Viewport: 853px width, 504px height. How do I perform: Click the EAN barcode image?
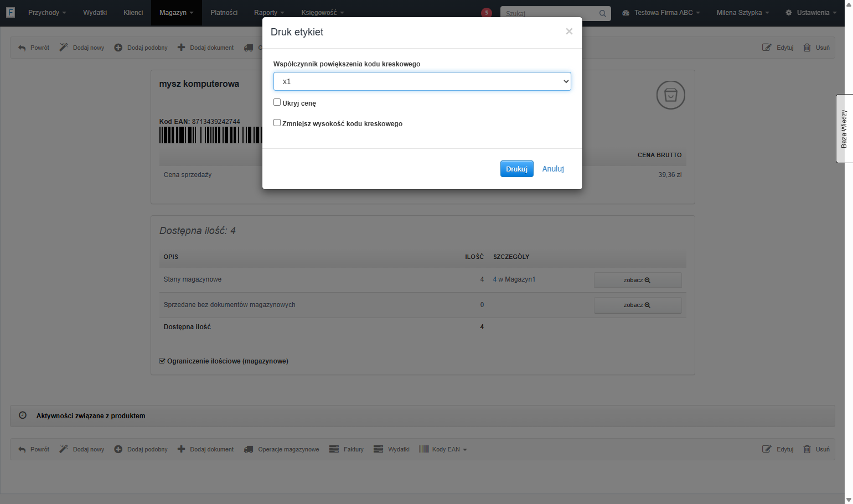210,135
